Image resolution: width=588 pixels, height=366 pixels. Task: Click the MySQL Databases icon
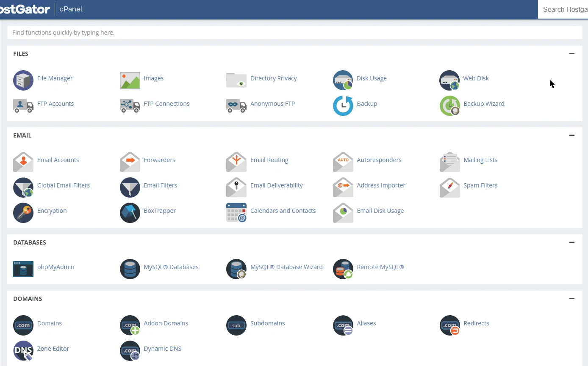click(130, 269)
